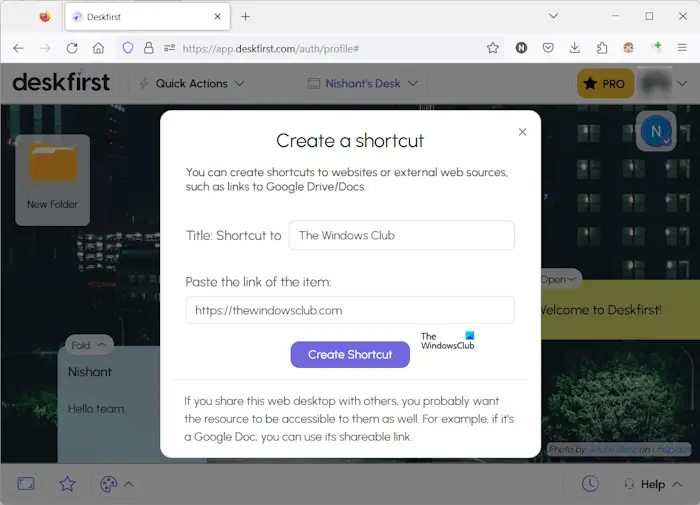700x505 pixels.
Task: Click the browser home icon
Action: tap(99, 48)
